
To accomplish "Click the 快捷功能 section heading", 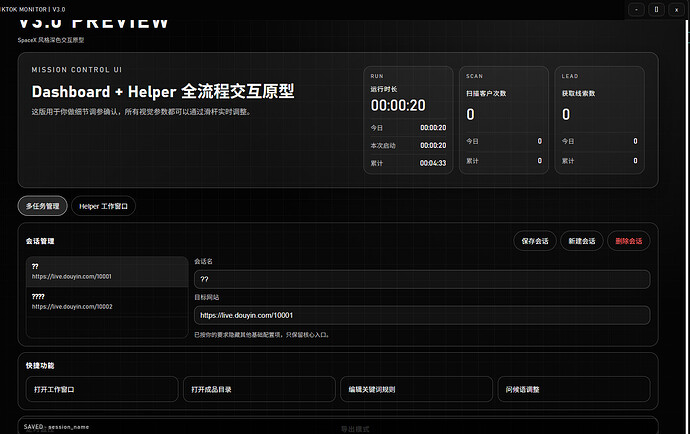I will [x=40, y=366].
